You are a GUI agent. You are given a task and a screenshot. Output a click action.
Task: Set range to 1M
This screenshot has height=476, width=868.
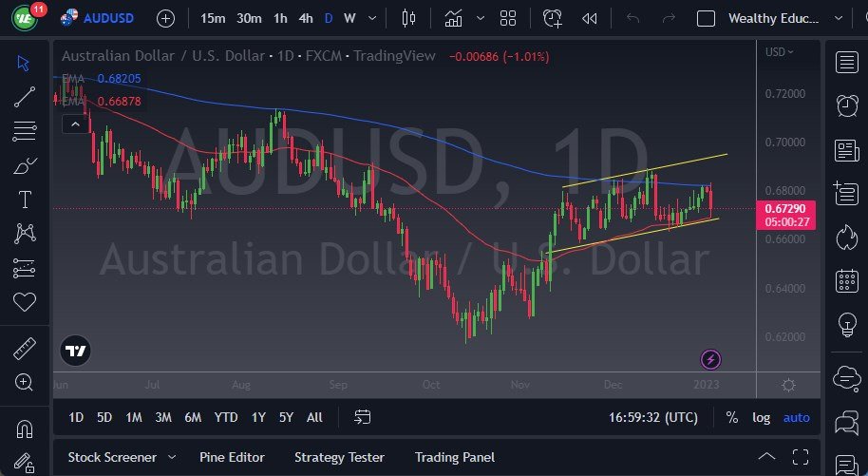[134, 417]
